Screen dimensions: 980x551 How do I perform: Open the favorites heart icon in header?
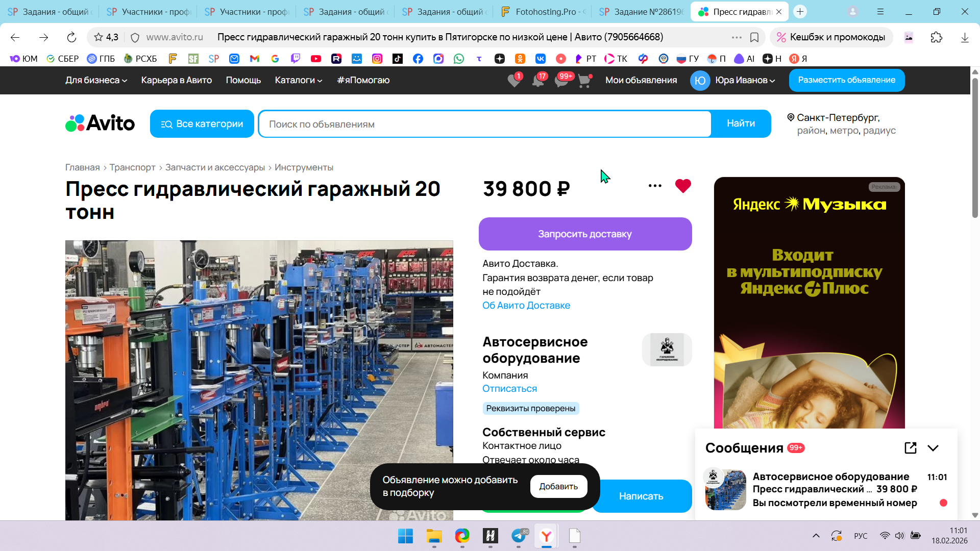pyautogui.click(x=514, y=81)
